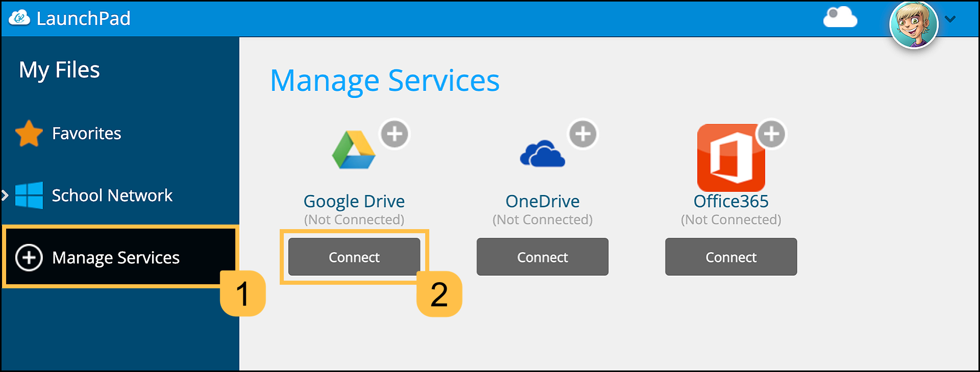This screenshot has width=980, height=372.
Task: Open the My Files section
Action: [59, 70]
